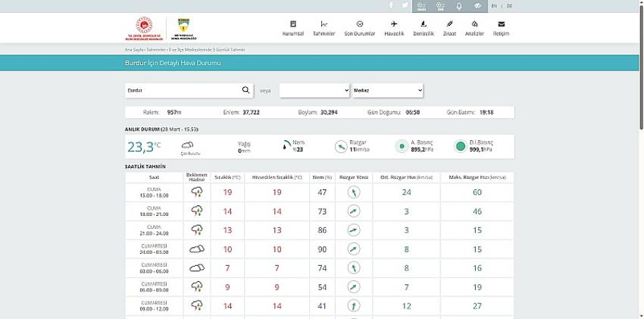Open the empty province dropdown

(314, 90)
